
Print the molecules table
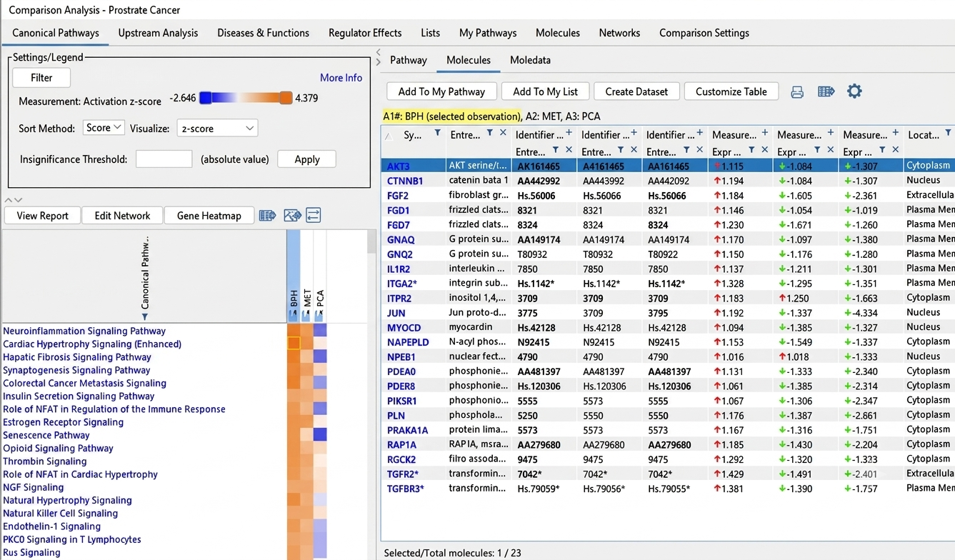click(x=797, y=91)
